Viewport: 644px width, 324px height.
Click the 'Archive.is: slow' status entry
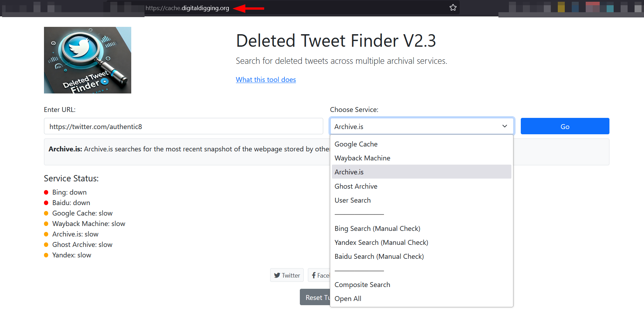tap(71, 234)
